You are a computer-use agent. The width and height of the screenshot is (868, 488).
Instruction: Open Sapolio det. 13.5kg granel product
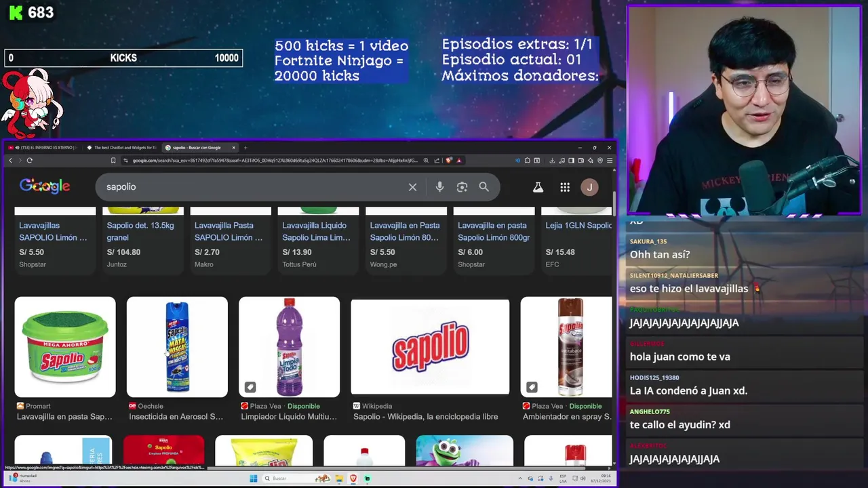pos(142,239)
